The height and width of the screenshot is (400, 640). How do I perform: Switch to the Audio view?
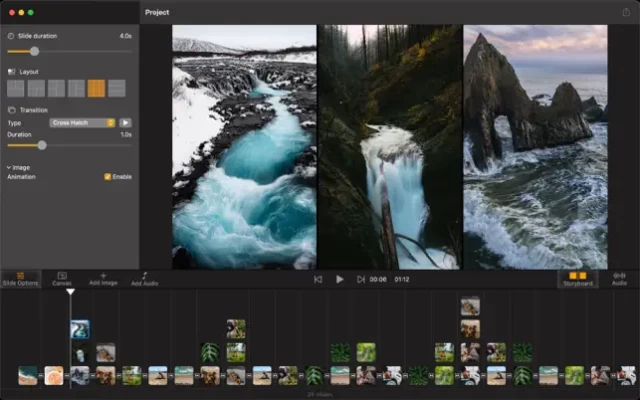click(619, 278)
